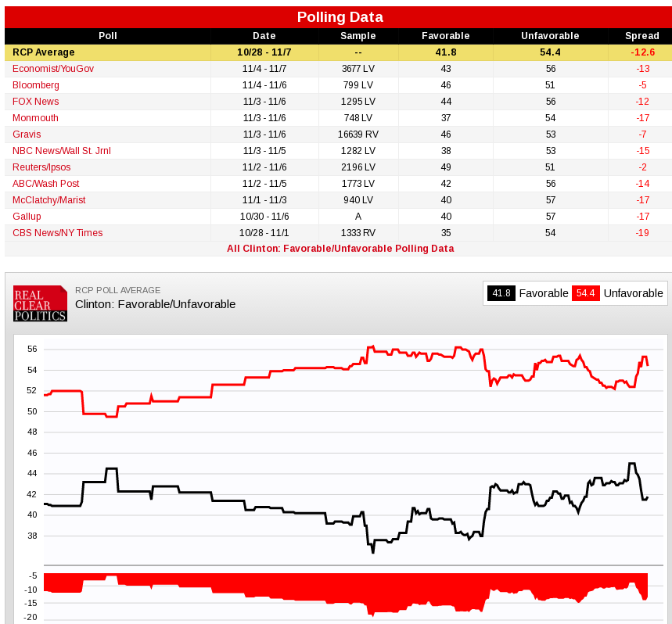Viewport: 672px width, 624px height.
Task: Click the RCP Average date 10/28 - 11/7
Action: pos(264,52)
